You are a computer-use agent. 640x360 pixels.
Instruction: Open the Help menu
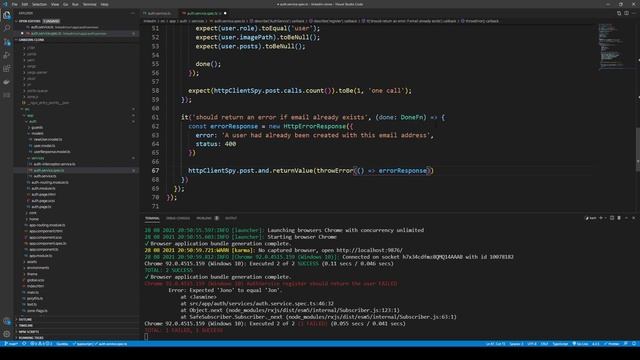tap(104, 4)
